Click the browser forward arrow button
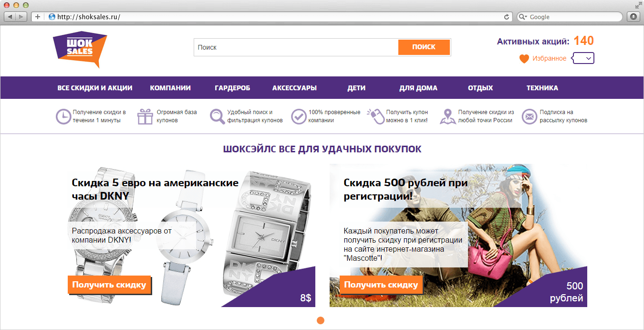The width and height of the screenshot is (644, 330). pyautogui.click(x=22, y=17)
